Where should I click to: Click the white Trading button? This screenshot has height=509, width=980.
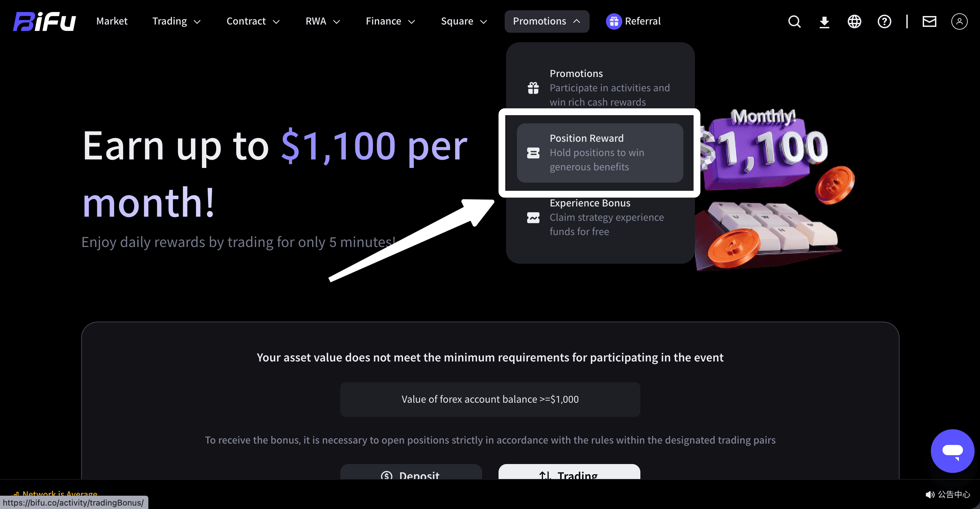[x=569, y=473]
